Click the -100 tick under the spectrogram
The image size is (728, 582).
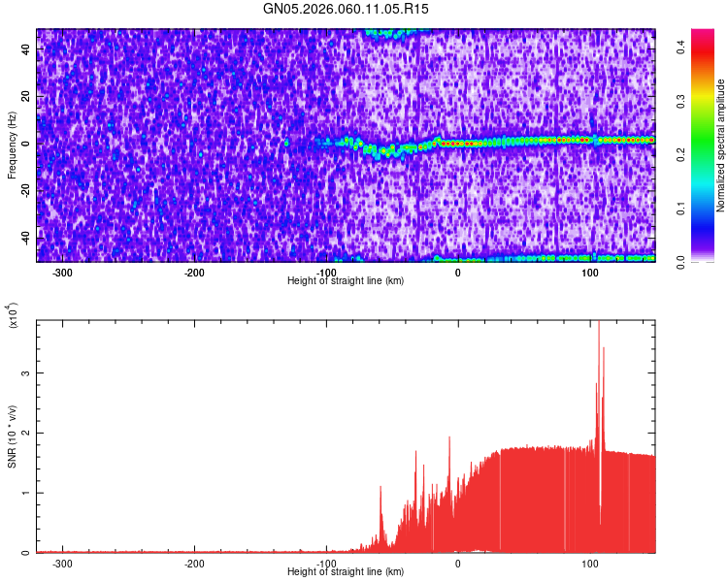point(326,273)
